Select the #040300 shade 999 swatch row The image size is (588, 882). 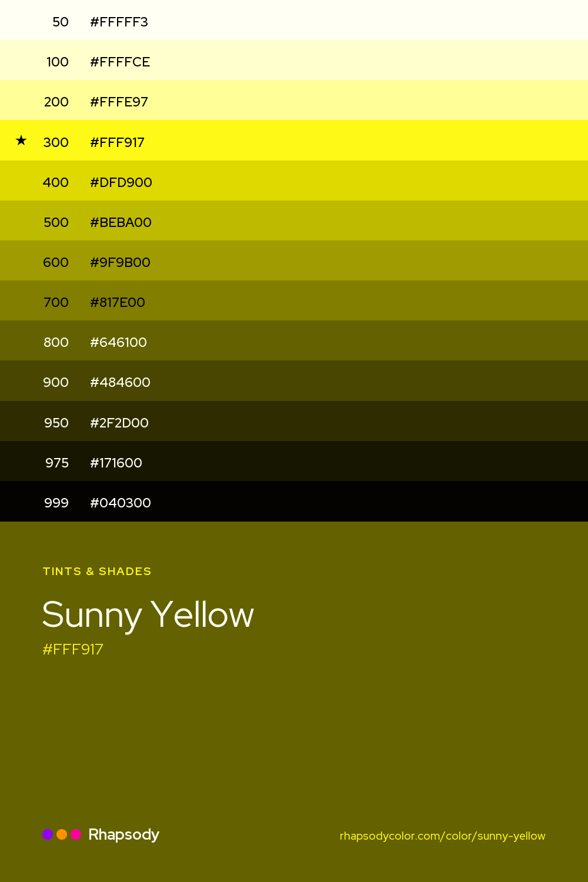(x=294, y=501)
